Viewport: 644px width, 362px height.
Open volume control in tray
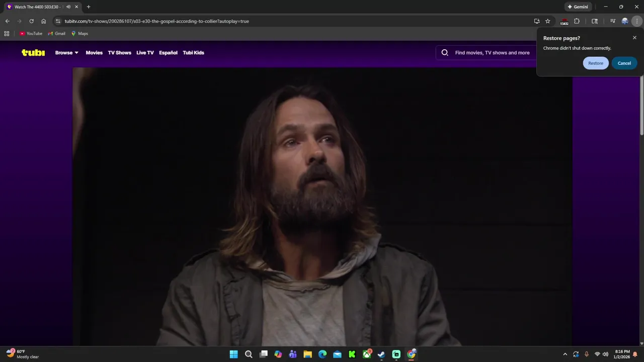(x=605, y=354)
